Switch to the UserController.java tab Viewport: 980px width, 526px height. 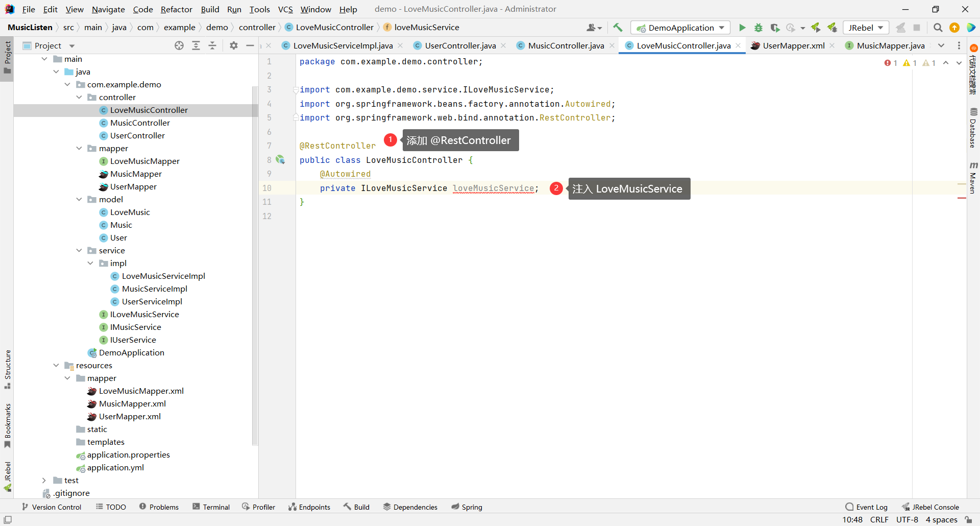click(460, 45)
